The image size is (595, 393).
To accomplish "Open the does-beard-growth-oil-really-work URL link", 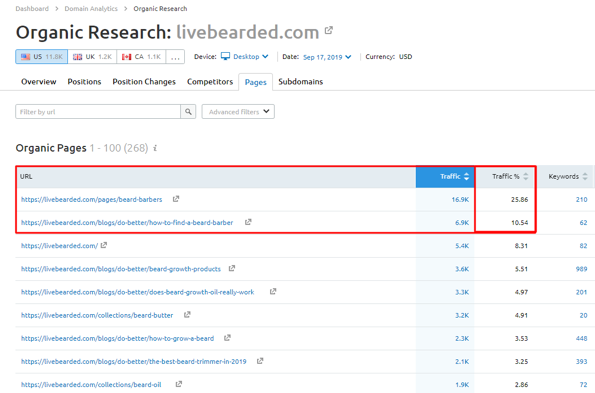I will click(137, 292).
